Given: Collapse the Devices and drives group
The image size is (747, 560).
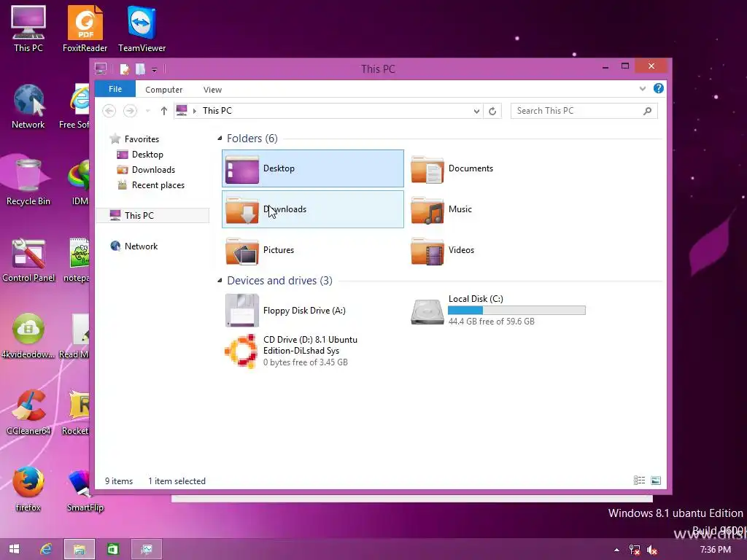Looking at the screenshot, I should click(x=220, y=281).
